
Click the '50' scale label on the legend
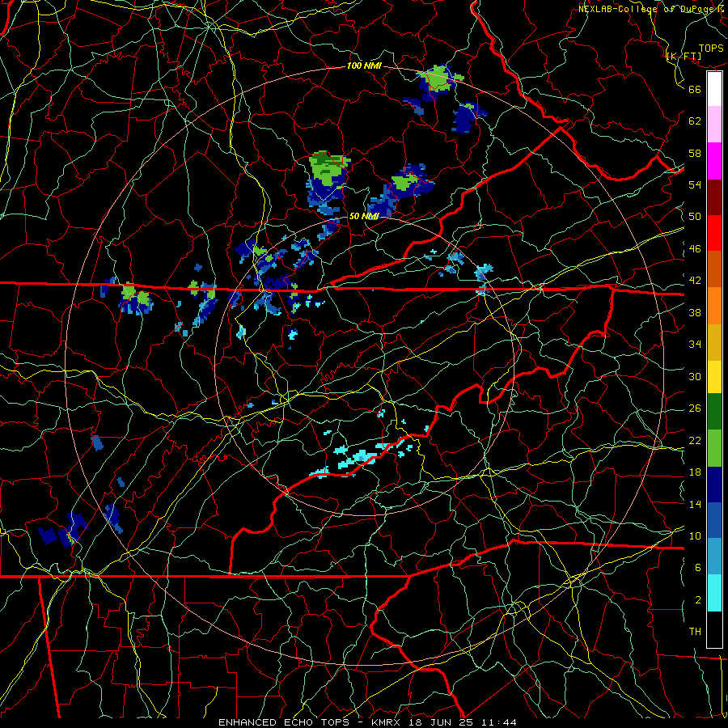[695, 217]
